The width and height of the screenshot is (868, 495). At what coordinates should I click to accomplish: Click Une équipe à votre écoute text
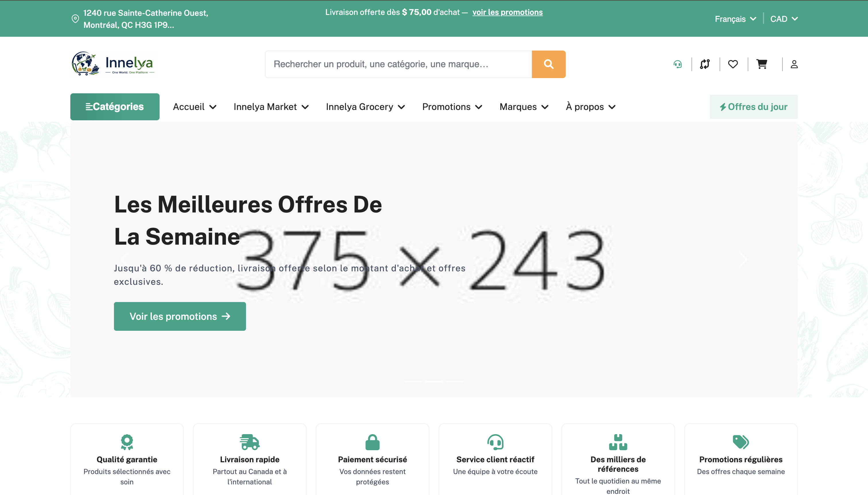495,471
